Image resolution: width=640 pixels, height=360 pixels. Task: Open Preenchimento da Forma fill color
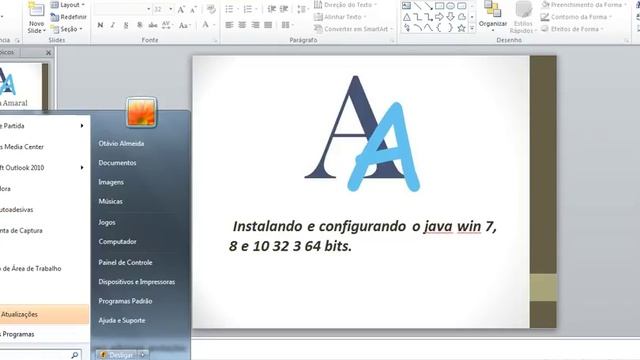click(584, 5)
